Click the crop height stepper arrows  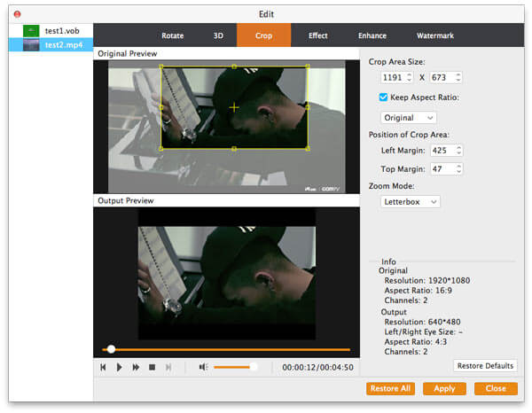(458, 77)
